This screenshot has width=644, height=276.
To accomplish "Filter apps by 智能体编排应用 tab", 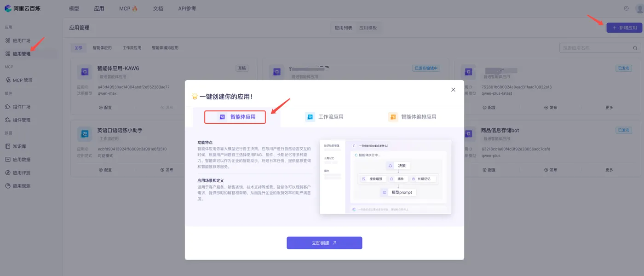I will [x=165, y=48].
